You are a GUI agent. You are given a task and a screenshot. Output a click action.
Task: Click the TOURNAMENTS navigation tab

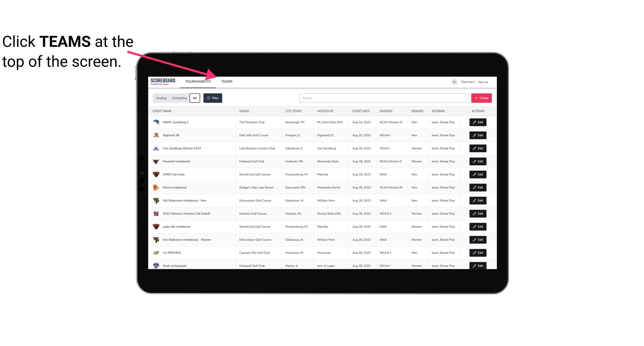pos(198,81)
